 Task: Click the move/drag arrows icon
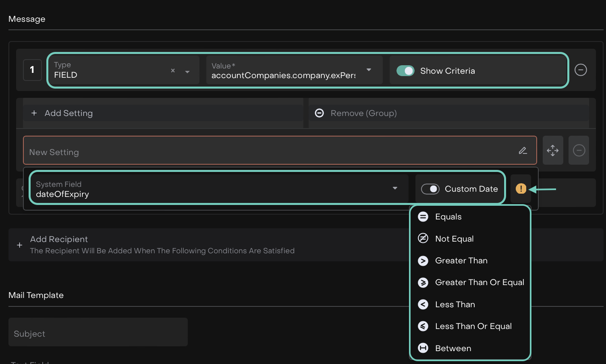pos(552,151)
